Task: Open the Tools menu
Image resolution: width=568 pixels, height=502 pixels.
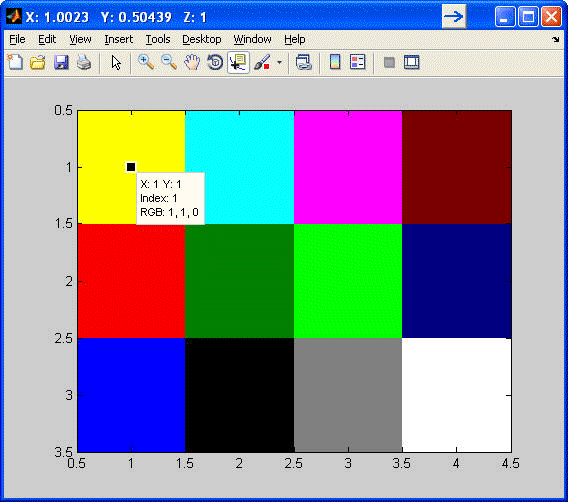Action: [x=158, y=39]
